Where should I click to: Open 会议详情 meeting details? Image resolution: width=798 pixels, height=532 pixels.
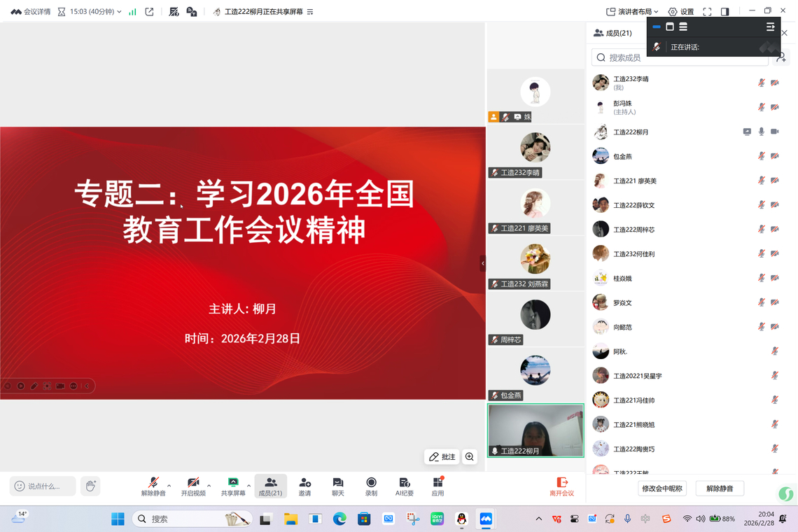pyautogui.click(x=31, y=12)
